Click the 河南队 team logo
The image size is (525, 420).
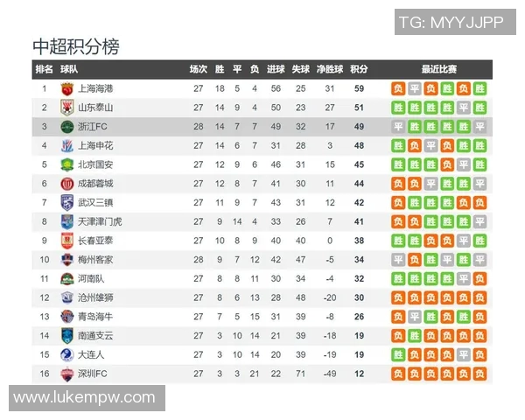click(x=67, y=278)
